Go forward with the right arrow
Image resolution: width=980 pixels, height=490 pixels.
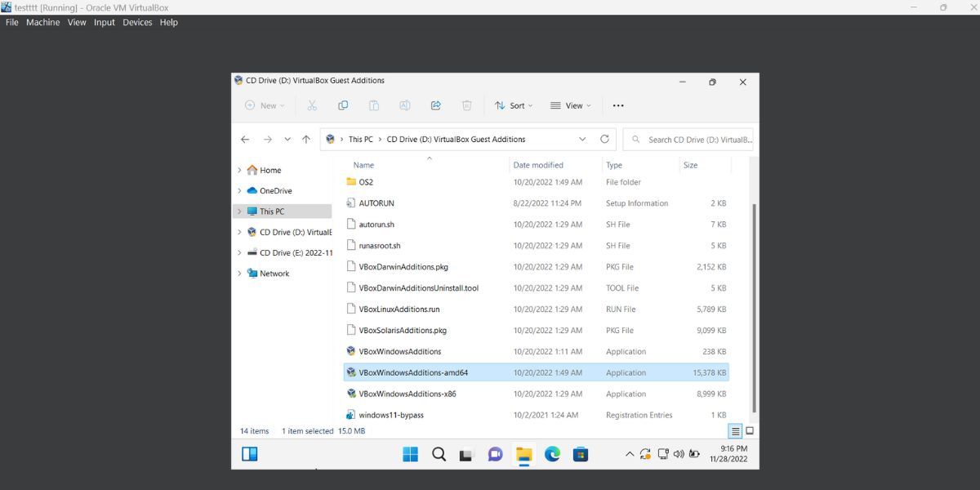coord(267,140)
